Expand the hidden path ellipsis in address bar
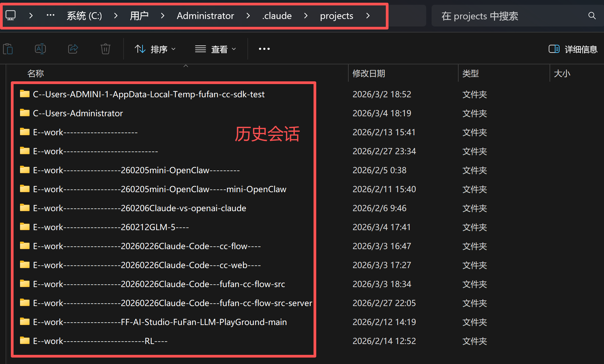 click(51, 16)
